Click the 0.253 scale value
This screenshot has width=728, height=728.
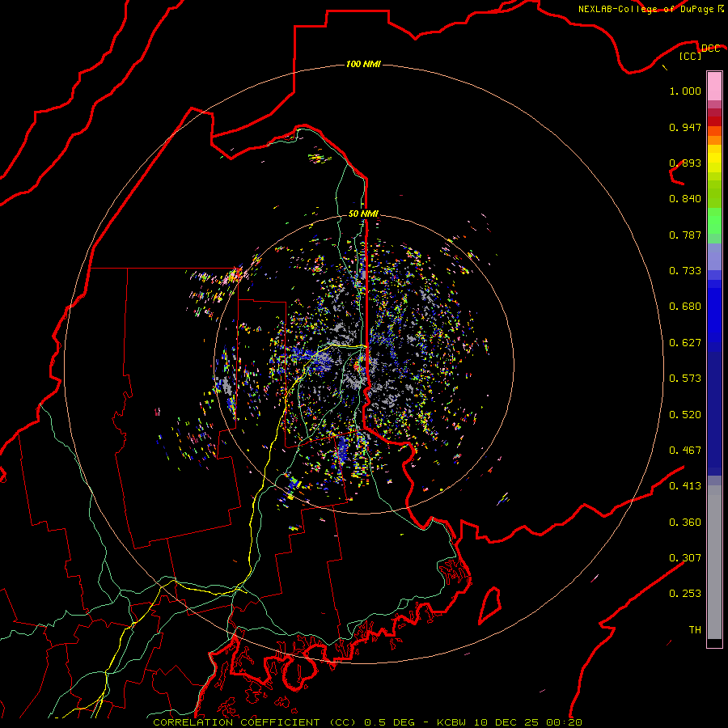pos(685,594)
